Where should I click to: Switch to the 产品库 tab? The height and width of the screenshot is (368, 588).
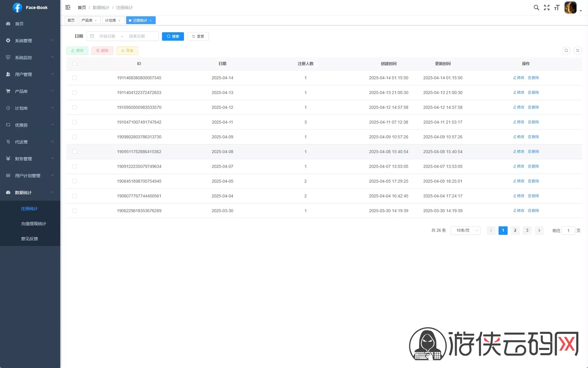point(87,20)
